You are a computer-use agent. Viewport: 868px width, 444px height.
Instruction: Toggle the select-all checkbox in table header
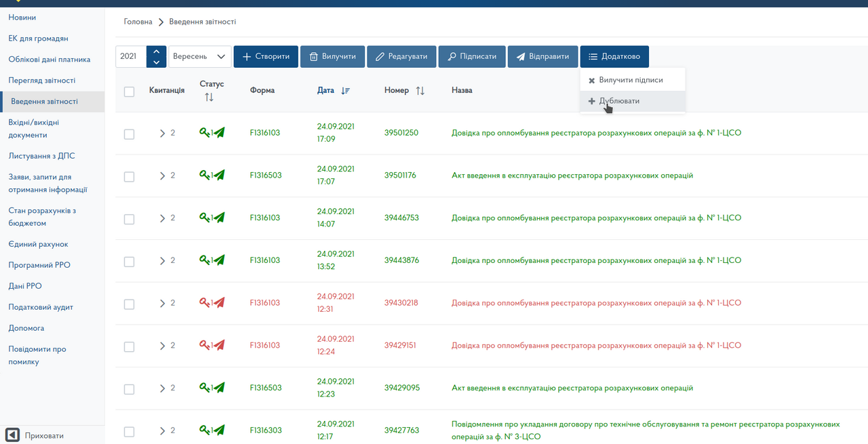pos(129,92)
